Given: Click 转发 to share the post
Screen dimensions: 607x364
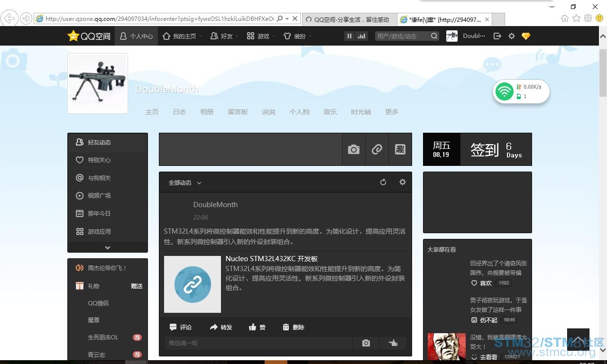Looking at the screenshot, I should (x=221, y=327).
